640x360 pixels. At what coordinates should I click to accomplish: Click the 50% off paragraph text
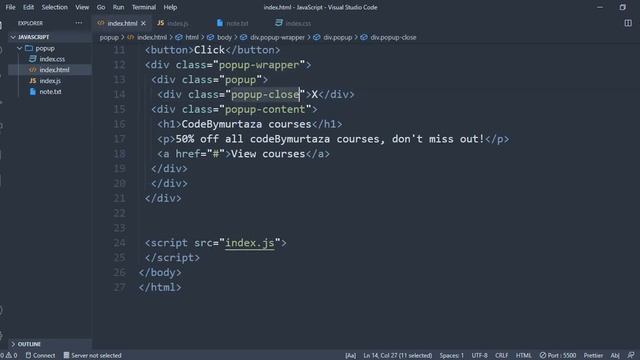[330, 139]
